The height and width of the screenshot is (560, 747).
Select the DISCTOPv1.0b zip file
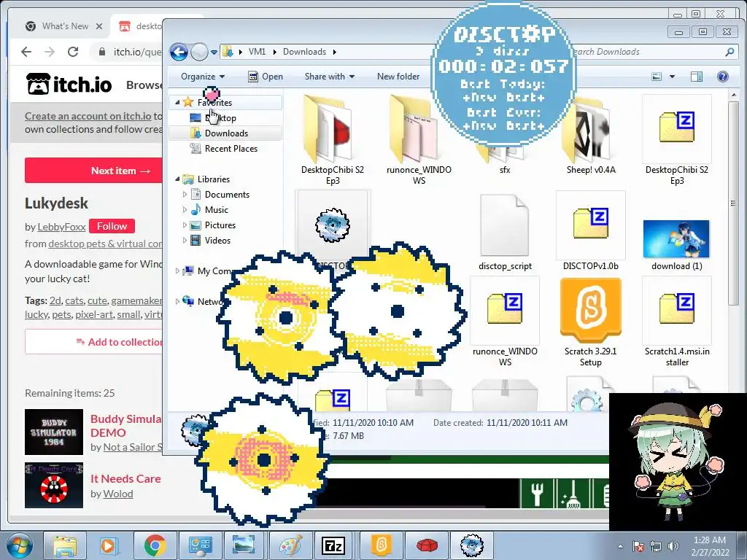[591, 233]
